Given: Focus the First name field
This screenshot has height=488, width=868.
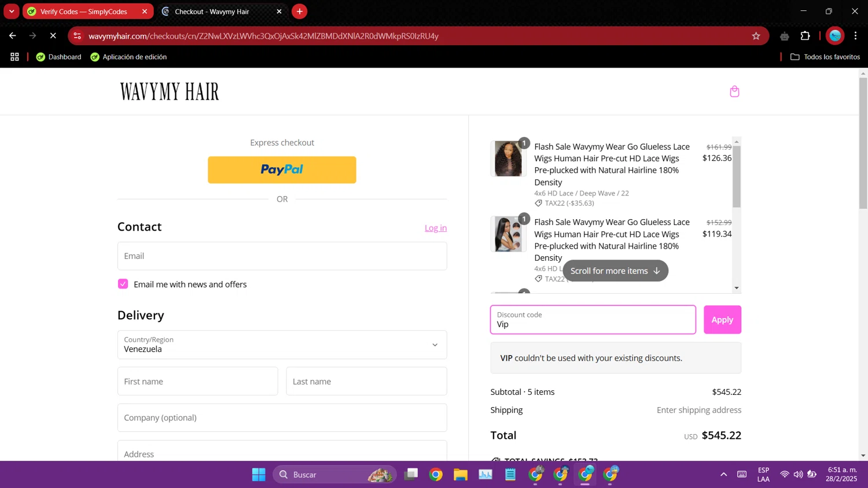Looking at the screenshot, I should (x=197, y=381).
